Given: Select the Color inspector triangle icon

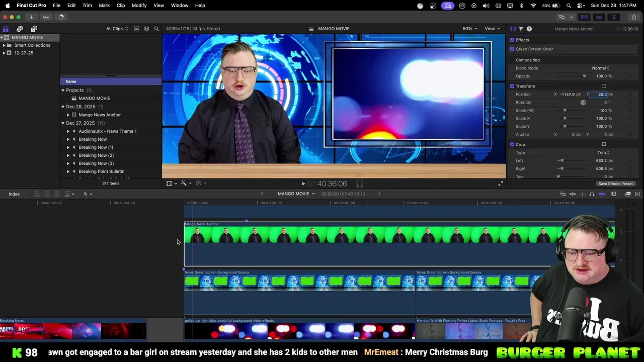Looking at the screenshot, I should point(521,29).
